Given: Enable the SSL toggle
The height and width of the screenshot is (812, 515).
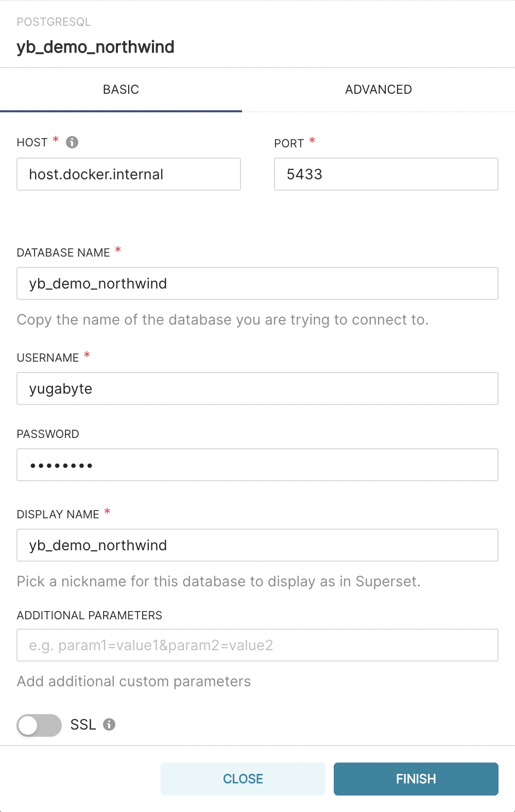Looking at the screenshot, I should pos(39,724).
